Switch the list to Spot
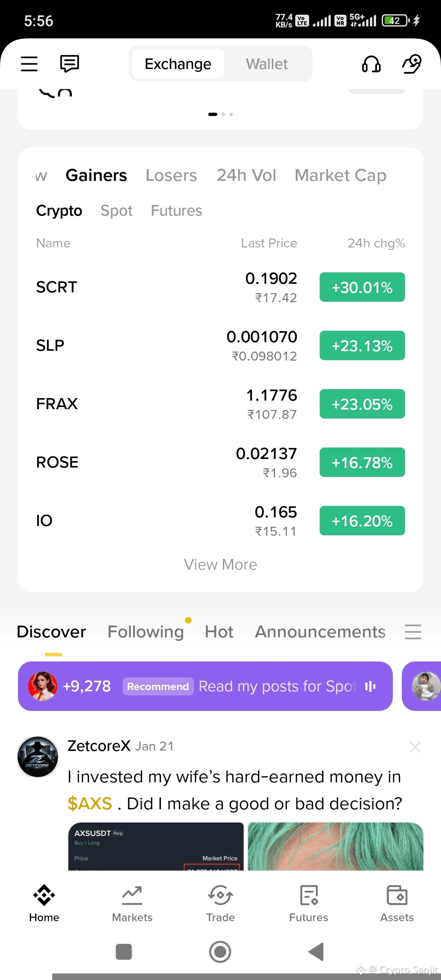 pos(116,211)
